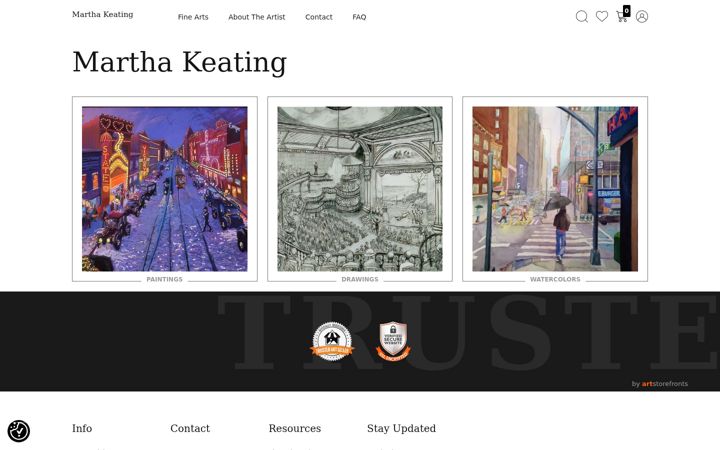Viewport: 720px width, 450px height.
Task: Open the search magnifier icon
Action: (581, 17)
